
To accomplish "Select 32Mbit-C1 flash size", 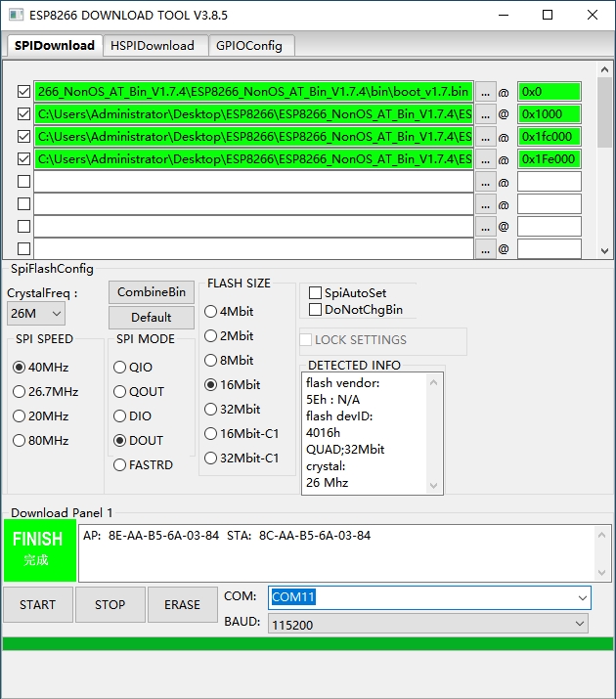I will [x=210, y=458].
